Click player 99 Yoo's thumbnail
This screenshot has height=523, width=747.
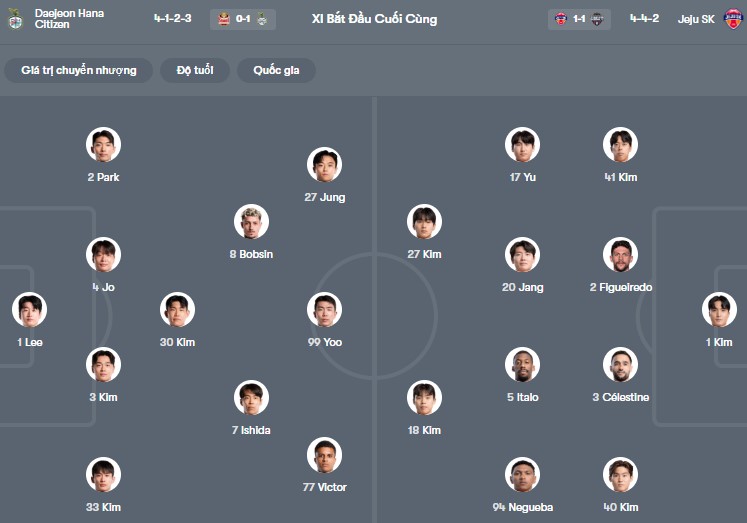pyautogui.click(x=324, y=310)
